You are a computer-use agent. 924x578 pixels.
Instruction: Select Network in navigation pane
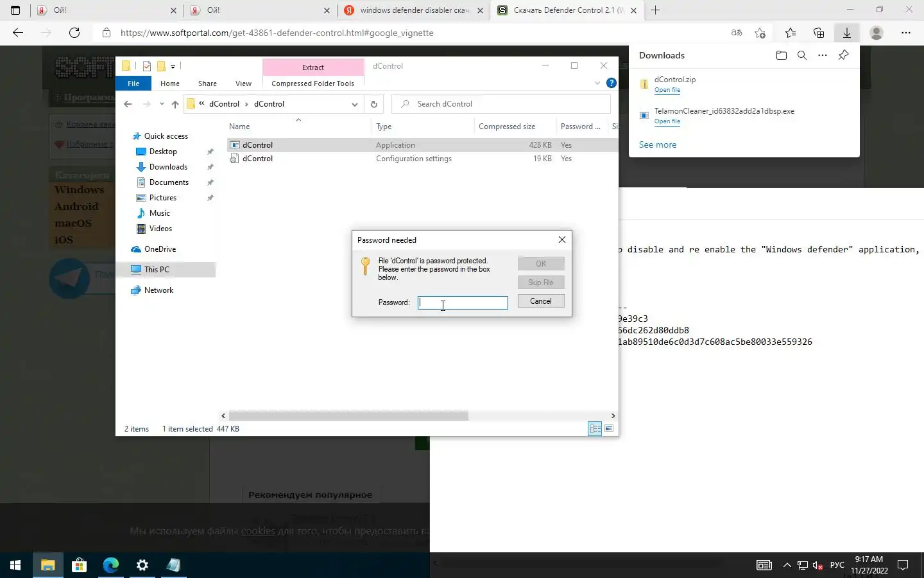(158, 290)
